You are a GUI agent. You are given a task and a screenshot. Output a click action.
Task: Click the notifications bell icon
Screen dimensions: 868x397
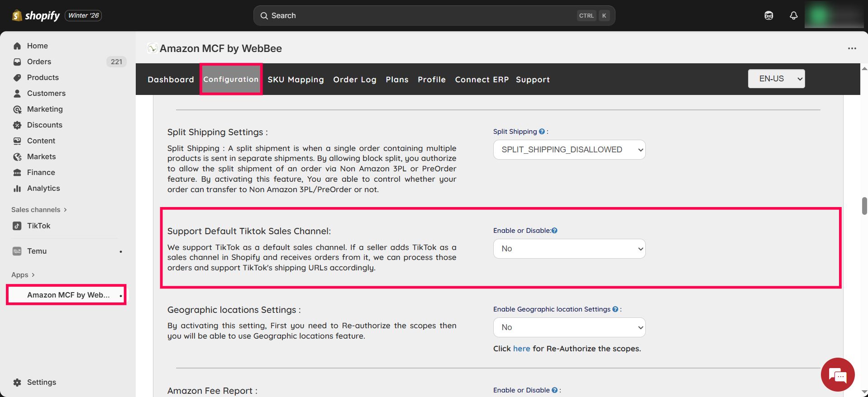coord(793,15)
